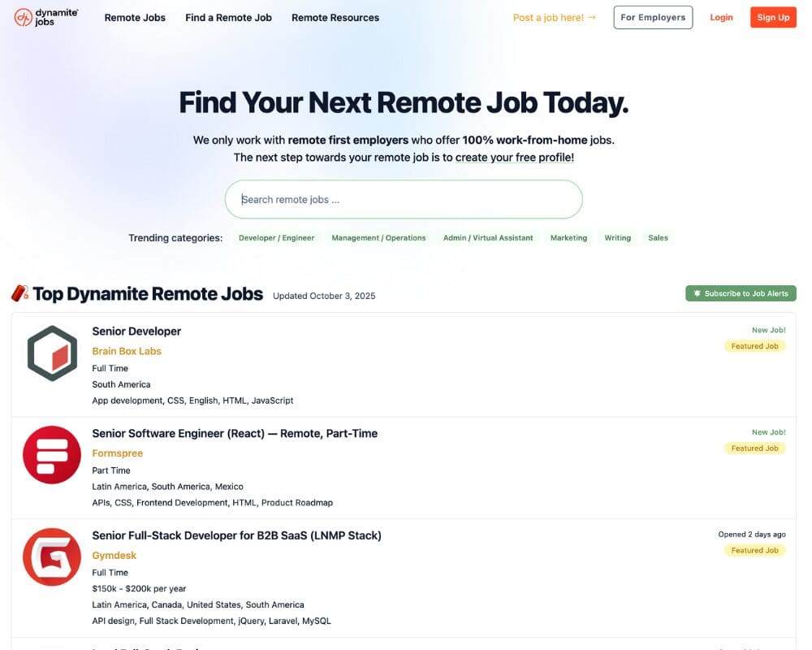
Task: Open the Gymdesk company link
Action: click(114, 556)
